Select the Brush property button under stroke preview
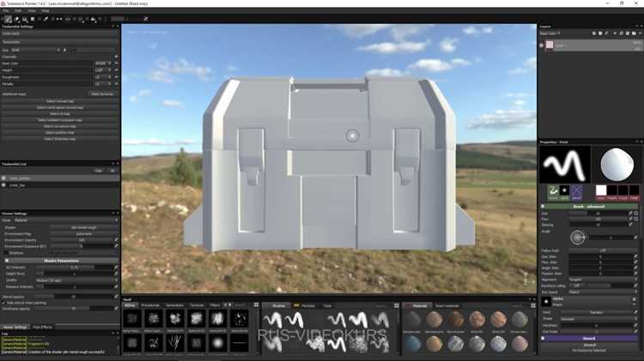 [x=553, y=192]
